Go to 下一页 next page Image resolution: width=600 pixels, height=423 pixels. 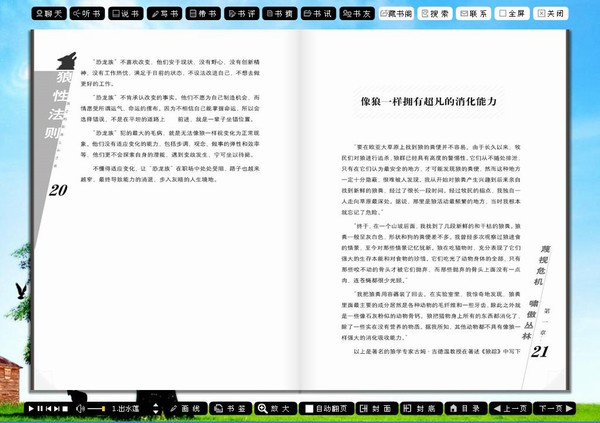click(555, 409)
